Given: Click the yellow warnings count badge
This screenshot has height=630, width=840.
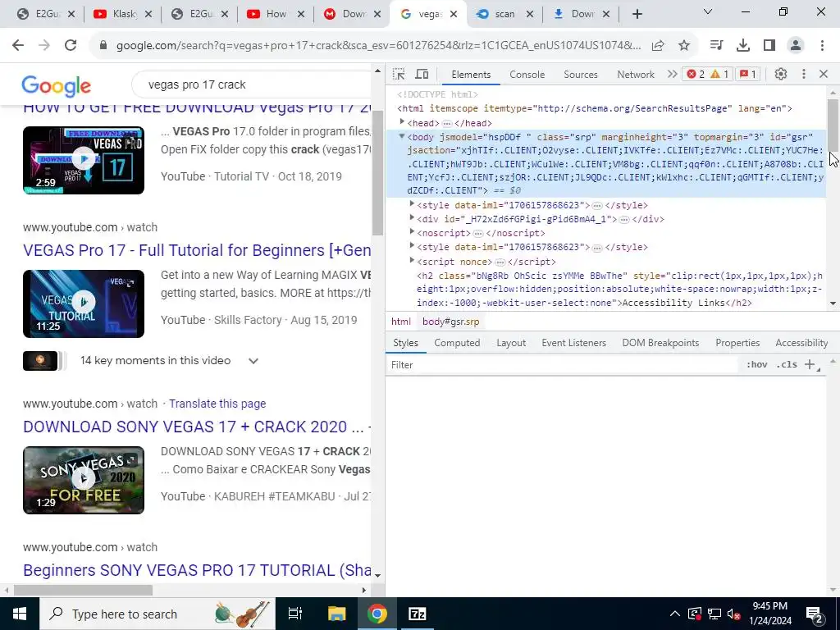Looking at the screenshot, I should click(x=719, y=74).
